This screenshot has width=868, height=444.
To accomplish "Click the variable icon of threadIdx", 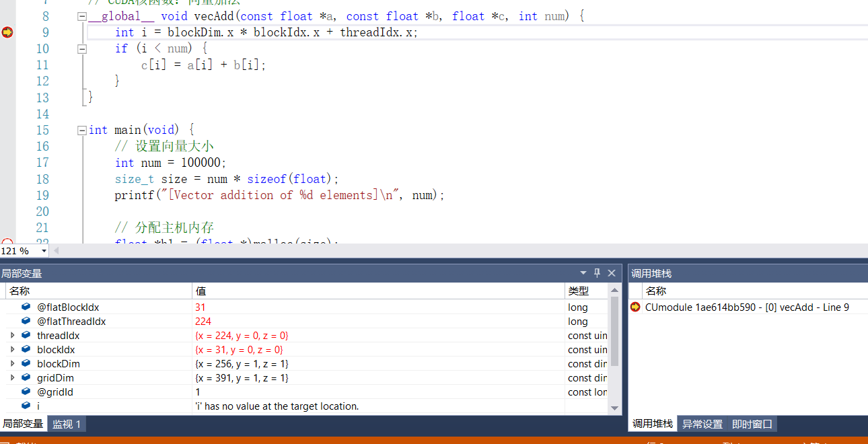I will [26, 335].
